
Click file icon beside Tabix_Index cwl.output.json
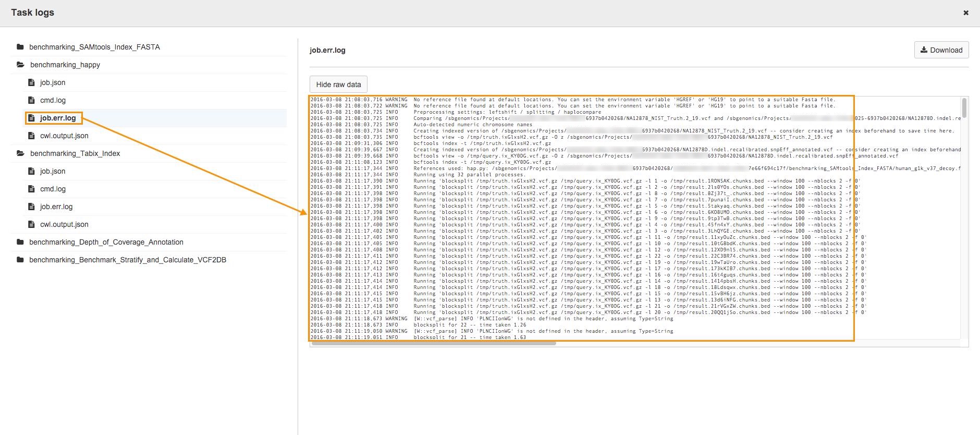pos(31,224)
